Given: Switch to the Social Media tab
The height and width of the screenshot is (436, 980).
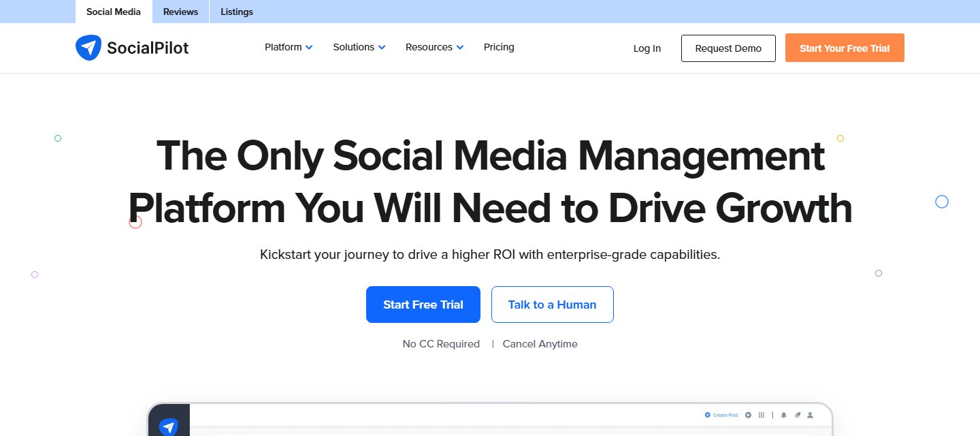Looking at the screenshot, I should [114, 12].
